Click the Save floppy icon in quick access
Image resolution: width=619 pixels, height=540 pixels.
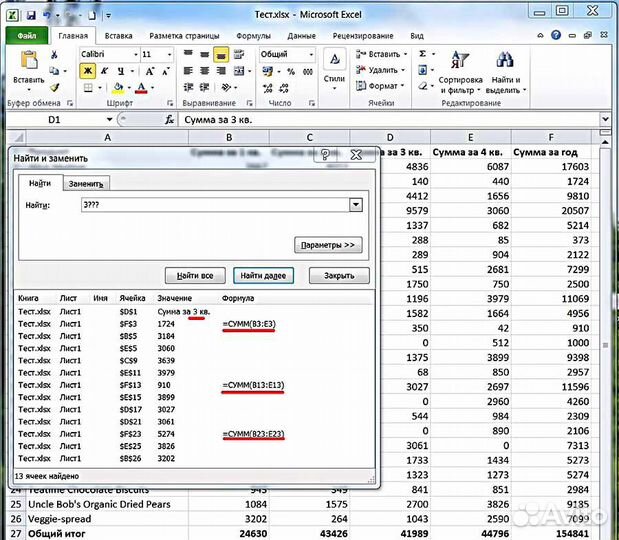(30, 15)
